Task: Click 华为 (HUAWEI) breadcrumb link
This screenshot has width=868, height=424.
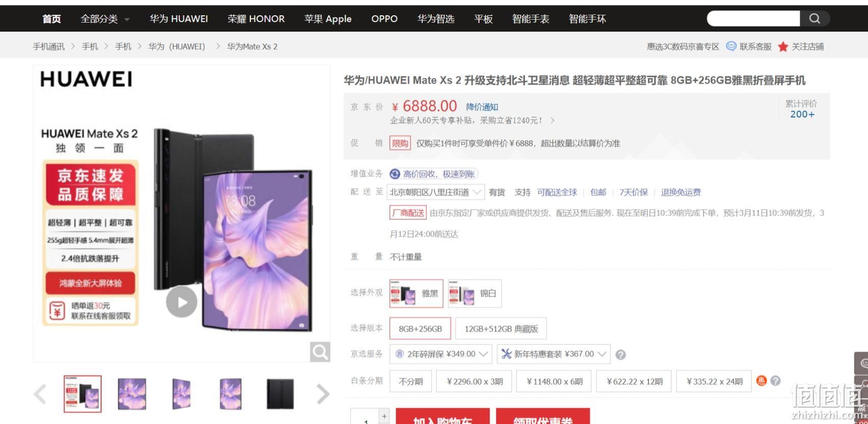Action: (x=177, y=46)
